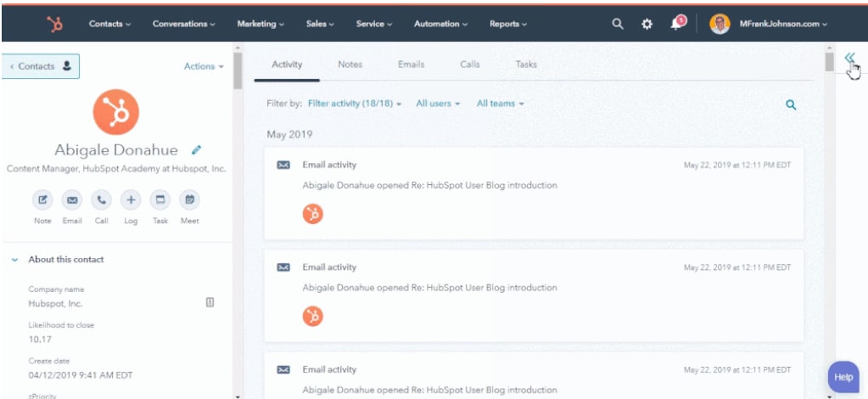Screen dimensions: 868x399
Task: Click the activity timeline scrollbar thumb
Action: pos(829,62)
